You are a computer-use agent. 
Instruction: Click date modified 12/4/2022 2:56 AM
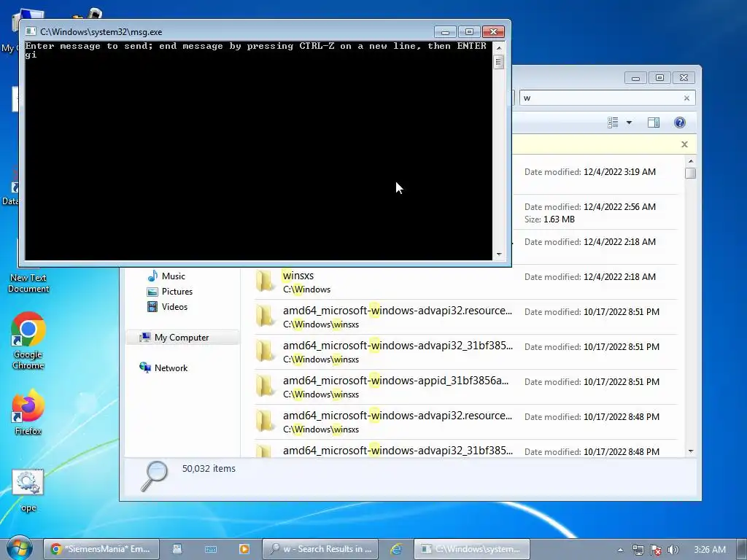click(x=589, y=206)
